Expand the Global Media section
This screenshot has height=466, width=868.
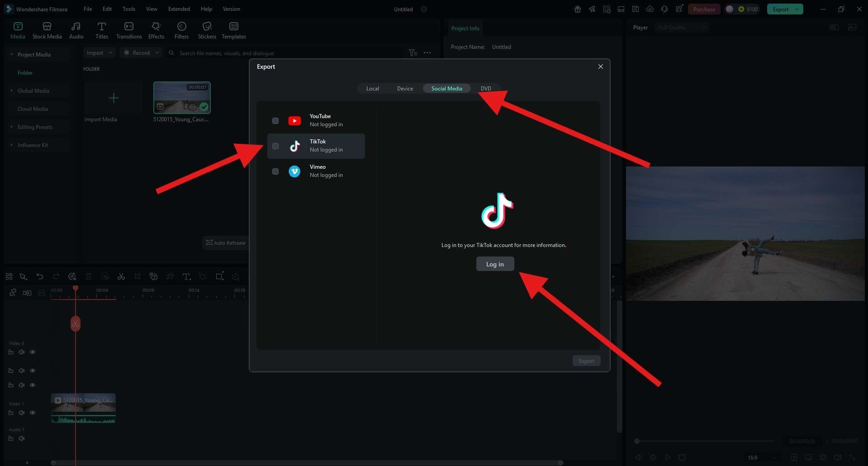click(x=12, y=90)
